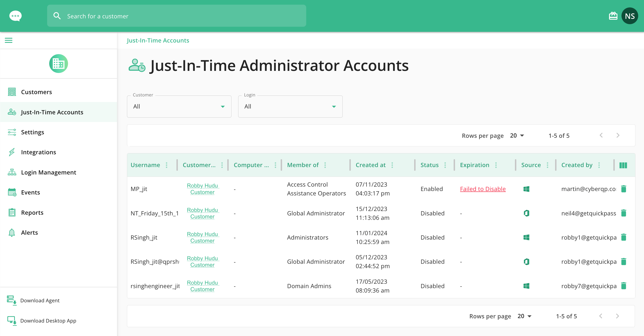This screenshot has height=336, width=644.
Task: Click the building organization icon
Action: [x=59, y=63]
